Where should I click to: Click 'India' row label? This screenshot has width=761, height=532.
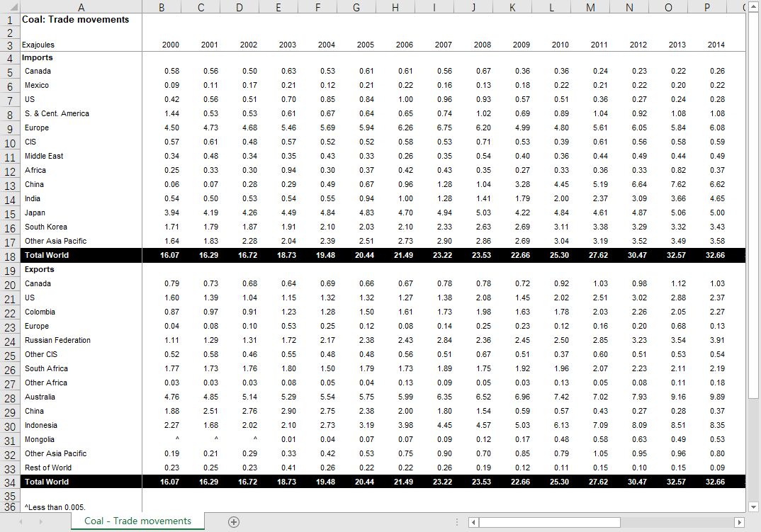[x=33, y=198]
